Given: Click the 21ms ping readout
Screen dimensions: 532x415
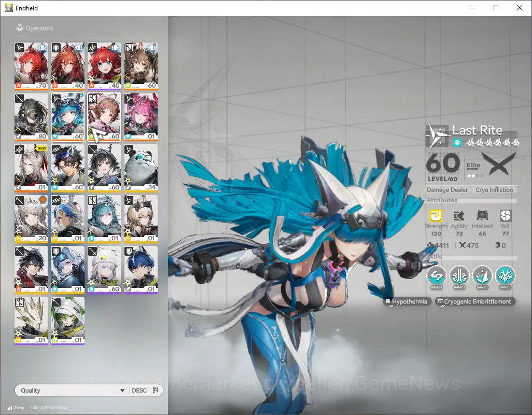Looking at the screenshot, I should point(19,408).
